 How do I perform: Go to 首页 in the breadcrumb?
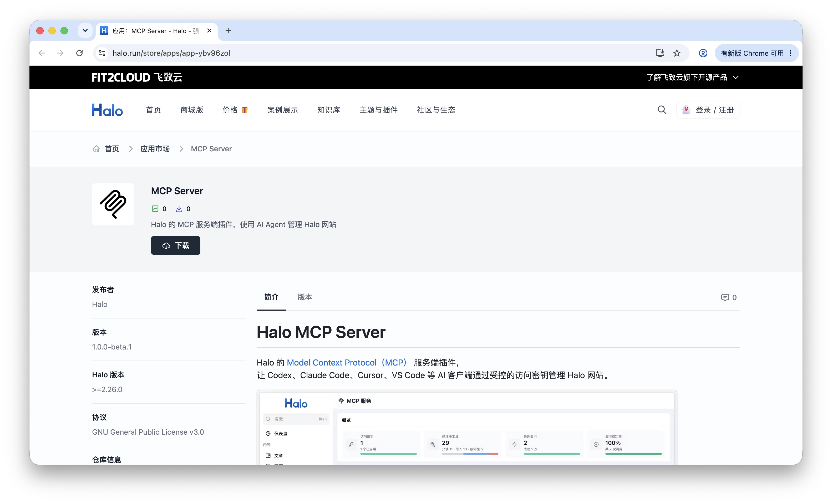pos(112,149)
